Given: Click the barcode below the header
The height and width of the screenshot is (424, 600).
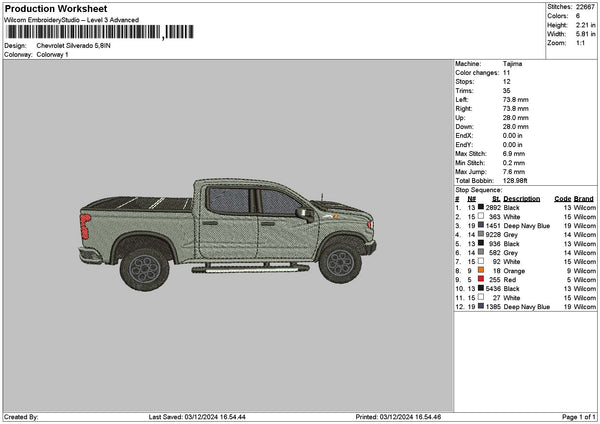Looking at the screenshot, I should coord(99,33).
